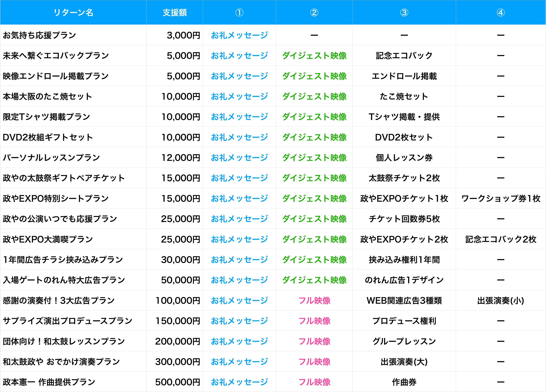Select the 12,000円 amount cell
Viewport: 546px width, 392px height.
(181, 158)
